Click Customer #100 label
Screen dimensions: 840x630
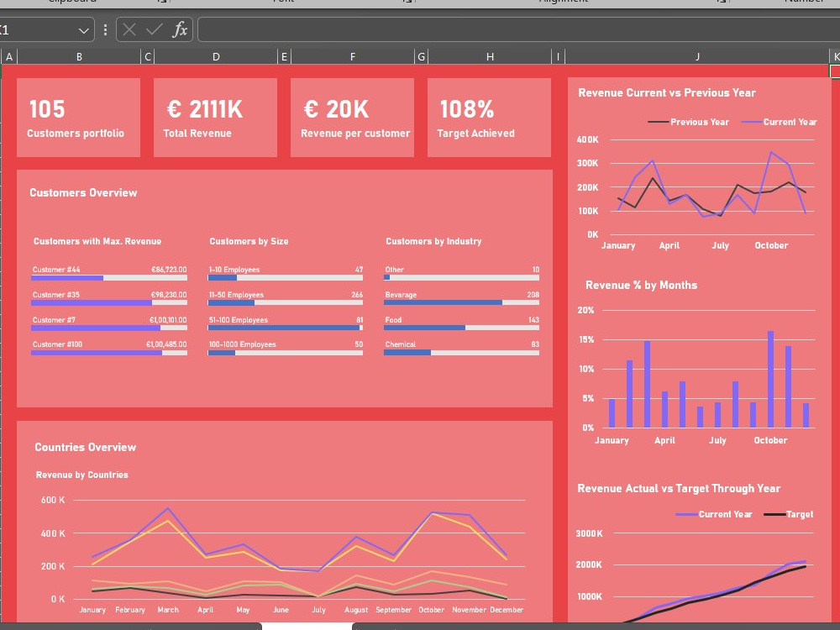pos(57,344)
